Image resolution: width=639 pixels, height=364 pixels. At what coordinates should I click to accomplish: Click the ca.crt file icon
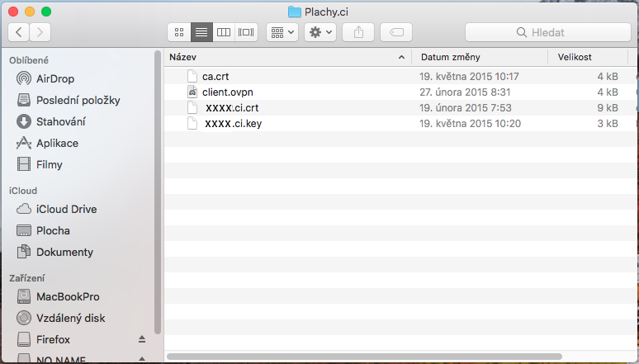click(x=192, y=76)
